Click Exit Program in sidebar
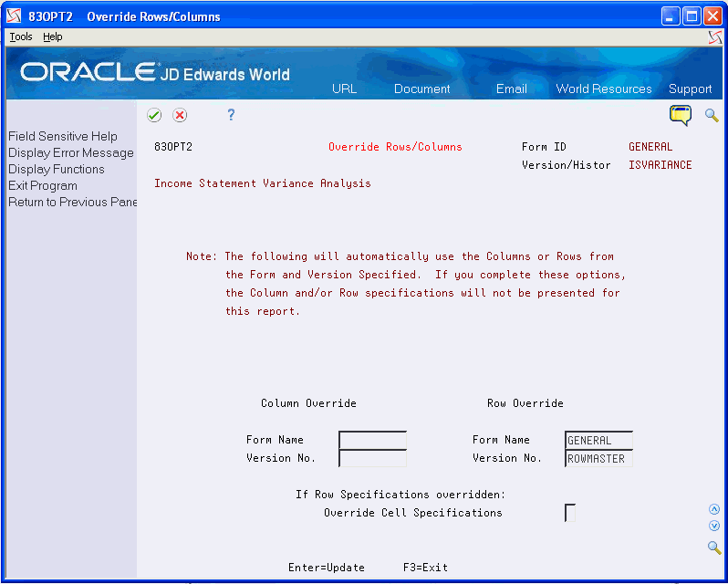Image resolution: width=728 pixels, height=584 pixels. (x=43, y=185)
